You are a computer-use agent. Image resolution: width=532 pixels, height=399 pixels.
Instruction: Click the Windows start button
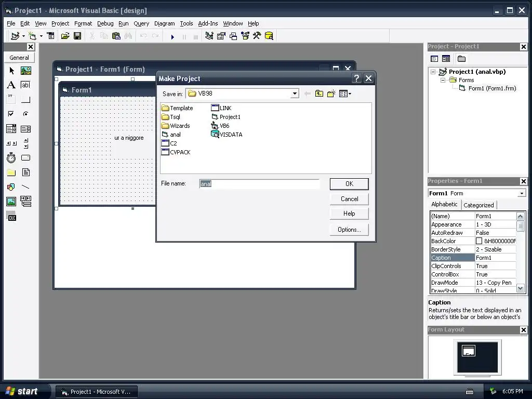coord(24,391)
